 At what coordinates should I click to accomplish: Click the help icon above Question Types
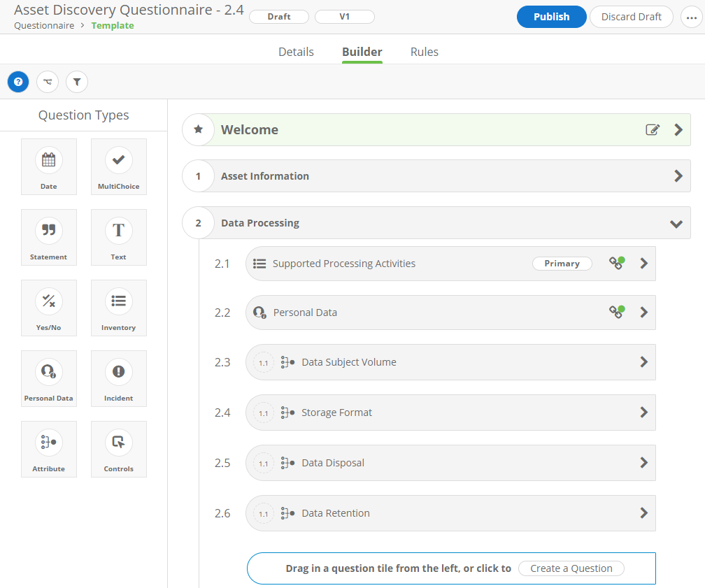click(17, 82)
